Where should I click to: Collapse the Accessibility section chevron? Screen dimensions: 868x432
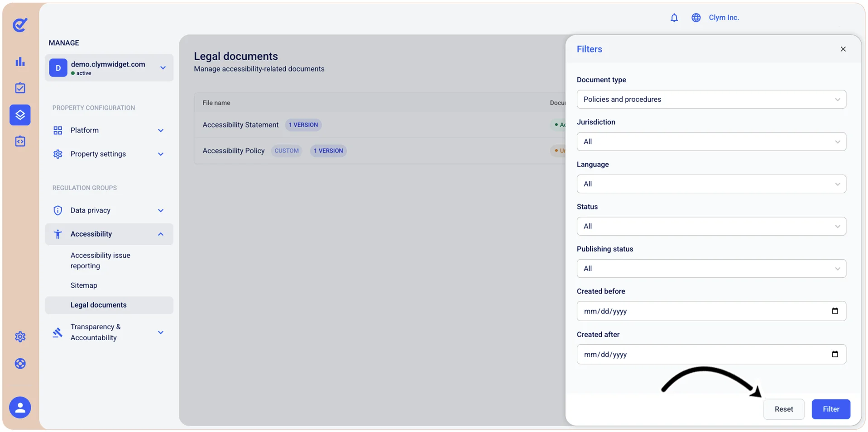[161, 234]
